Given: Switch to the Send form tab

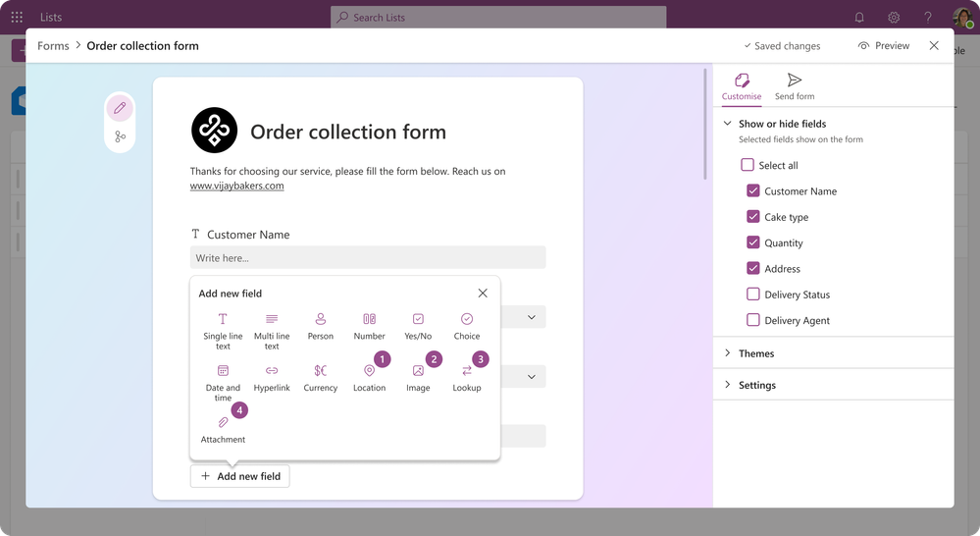Looking at the screenshot, I should (795, 87).
